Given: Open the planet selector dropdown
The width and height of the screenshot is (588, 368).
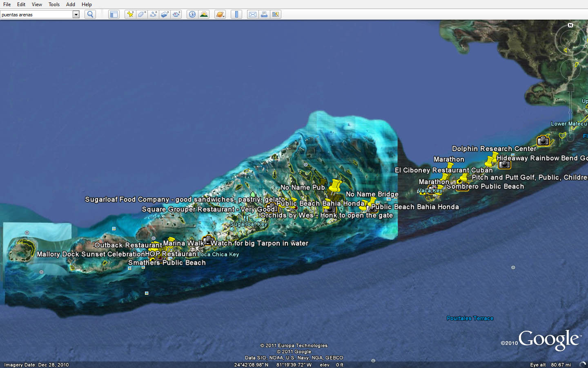Looking at the screenshot, I should coord(220,14).
